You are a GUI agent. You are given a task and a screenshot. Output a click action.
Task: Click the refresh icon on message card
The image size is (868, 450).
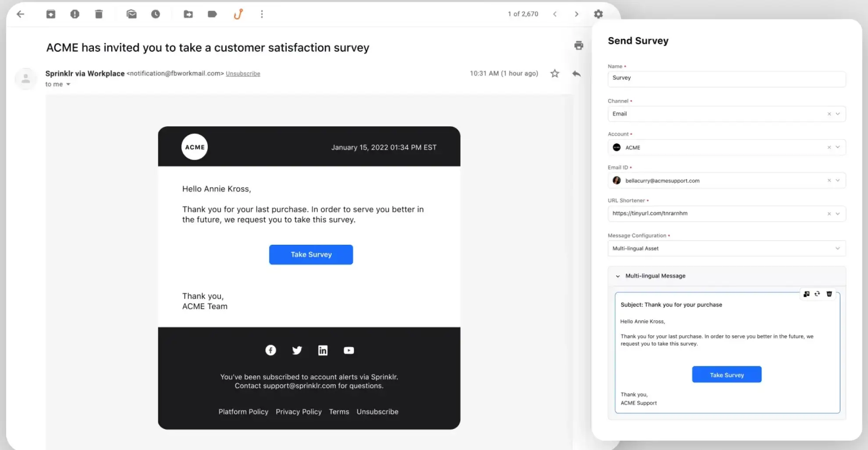[817, 294]
